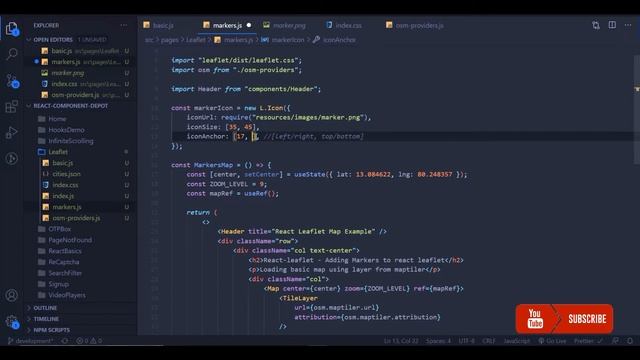Open cities.json in the Leaflet folder
The image size is (640, 360).
66,174
